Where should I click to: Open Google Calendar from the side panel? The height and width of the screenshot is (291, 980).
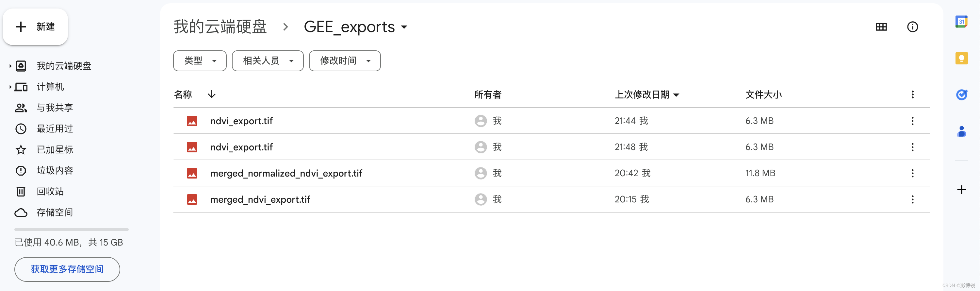coord(962,22)
